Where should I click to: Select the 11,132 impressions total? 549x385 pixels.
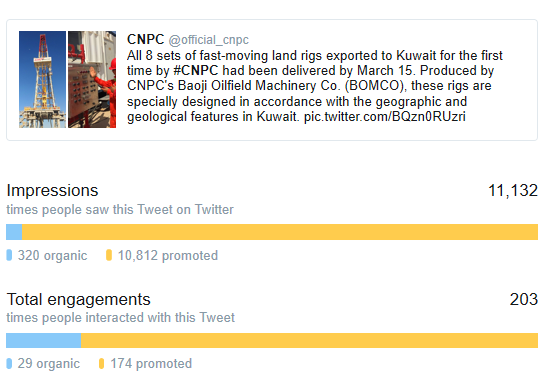pyautogui.click(x=513, y=191)
